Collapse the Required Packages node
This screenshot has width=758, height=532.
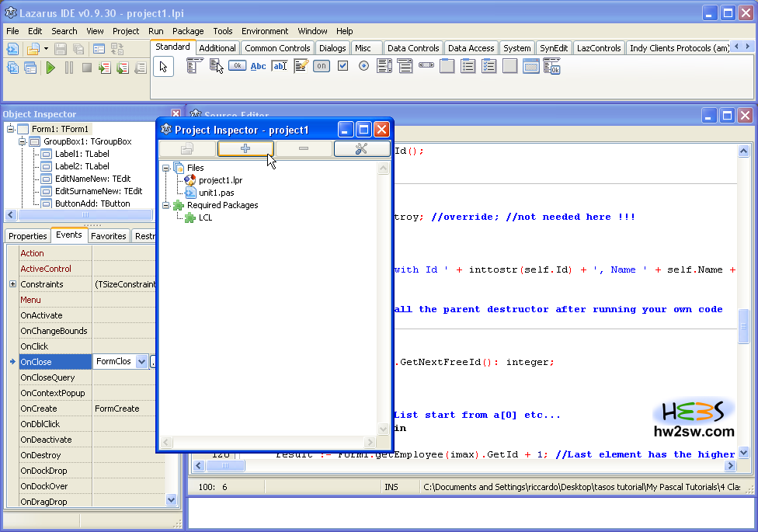(x=166, y=205)
